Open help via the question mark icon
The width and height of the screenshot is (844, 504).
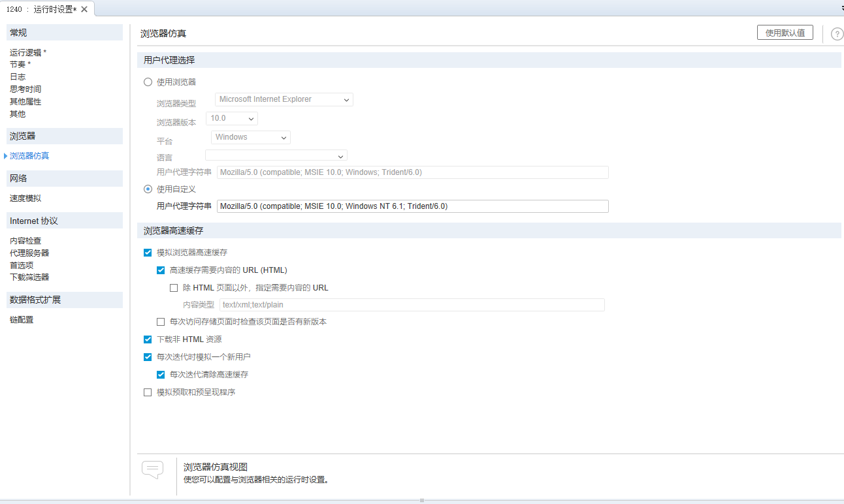point(837,34)
